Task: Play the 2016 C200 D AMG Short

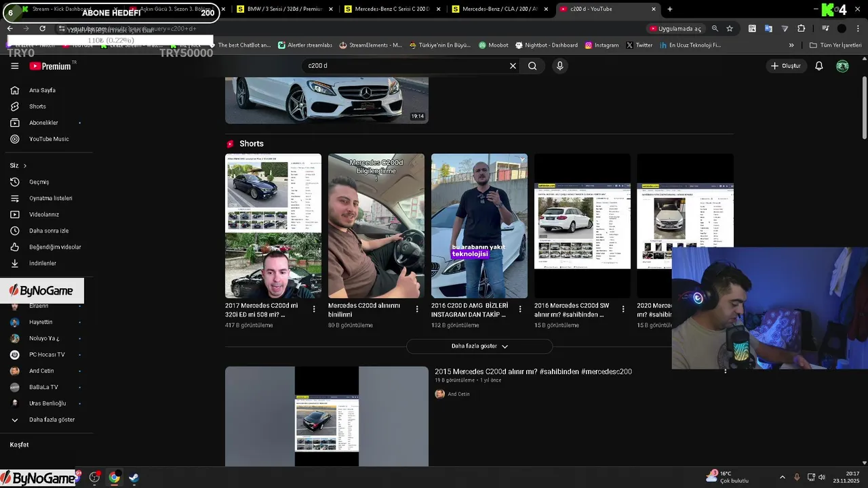Action: coord(479,226)
